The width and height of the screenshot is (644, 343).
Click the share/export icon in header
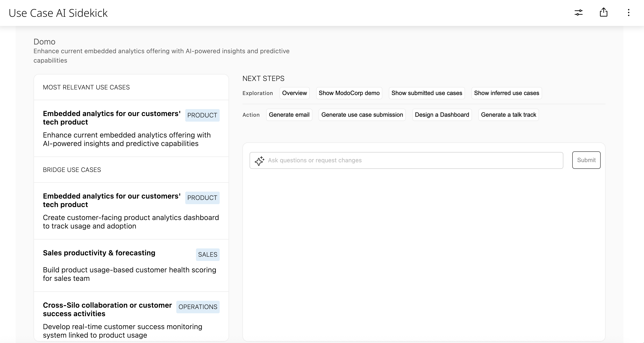604,12
